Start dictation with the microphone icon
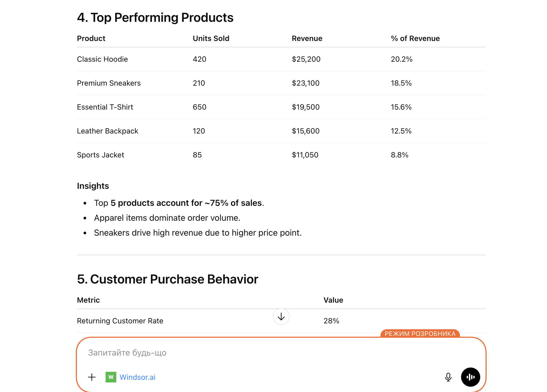Screen dimensions: 547x392 coord(448,377)
